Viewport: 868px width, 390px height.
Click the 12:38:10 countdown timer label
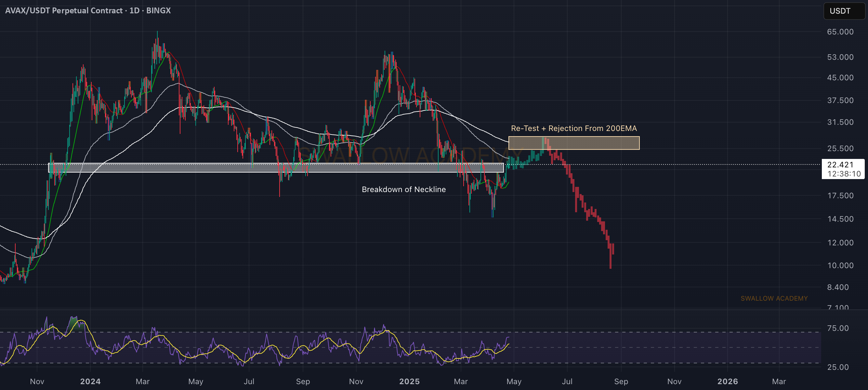[844, 174]
